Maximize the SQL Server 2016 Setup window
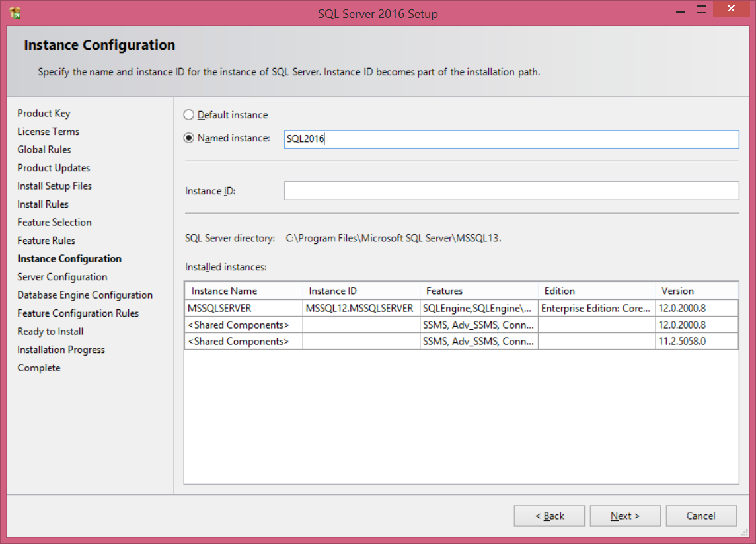756x544 pixels. (x=702, y=9)
